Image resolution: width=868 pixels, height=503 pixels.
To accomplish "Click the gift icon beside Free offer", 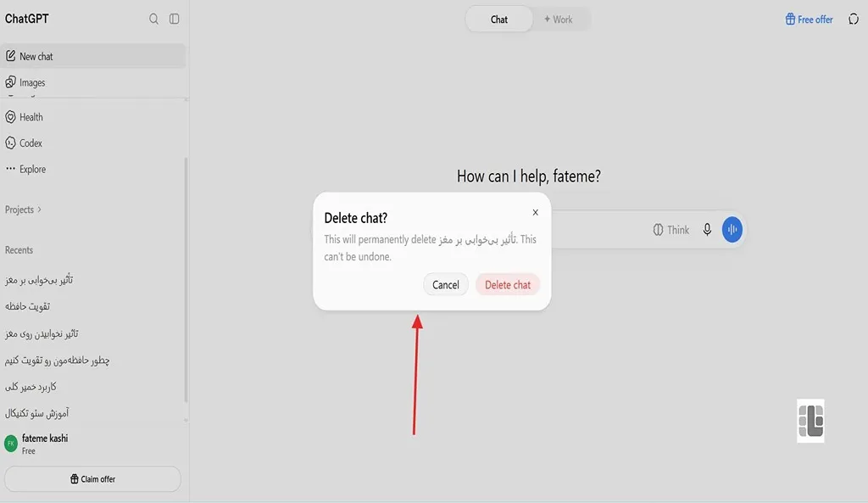I will point(791,20).
